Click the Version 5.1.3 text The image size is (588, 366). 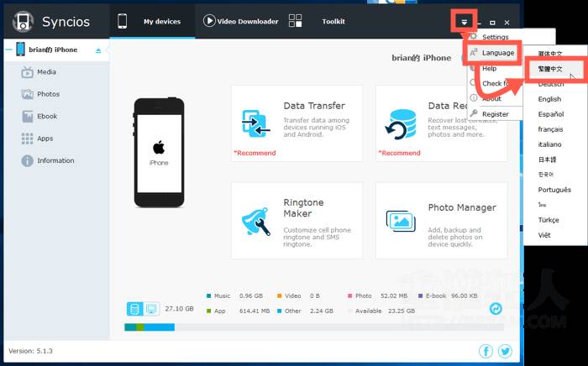pos(31,351)
